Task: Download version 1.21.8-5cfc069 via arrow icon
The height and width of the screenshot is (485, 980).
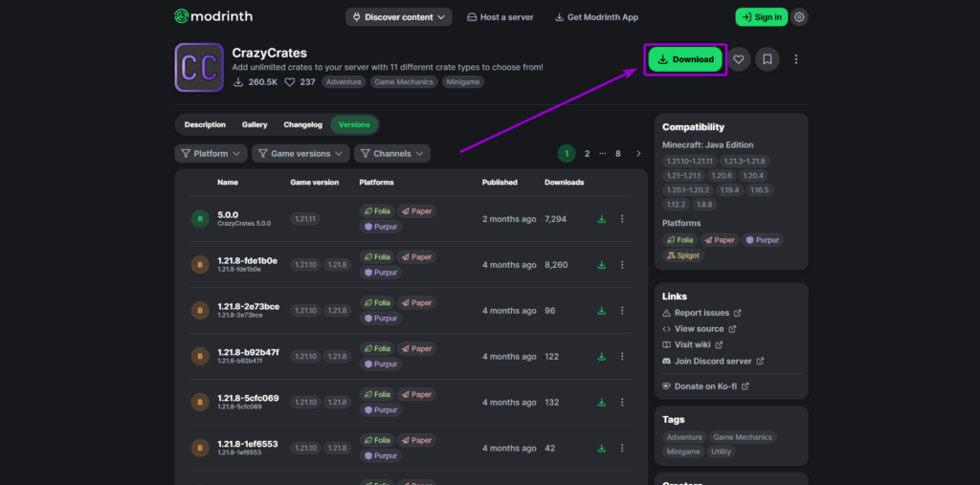Action: (601, 403)
